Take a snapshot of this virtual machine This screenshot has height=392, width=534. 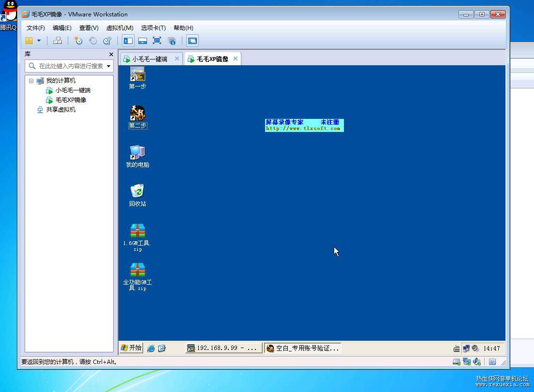point(78,41)
